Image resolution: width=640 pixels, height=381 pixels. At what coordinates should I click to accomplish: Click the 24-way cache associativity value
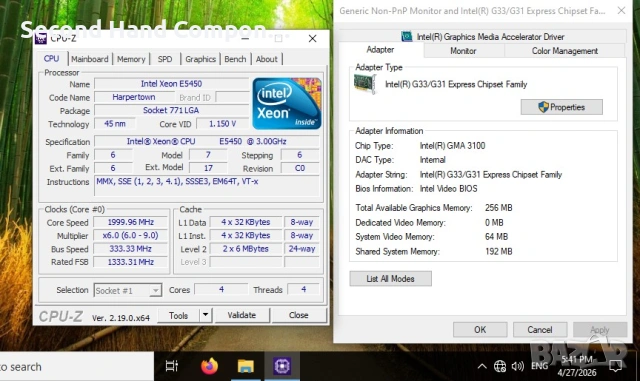click(302, 249)
